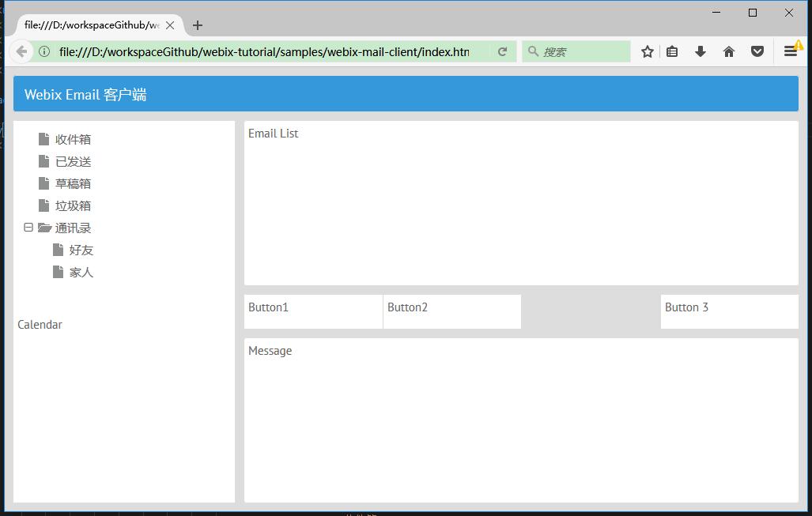Select 好友 under 通讯录

point(81,250)
